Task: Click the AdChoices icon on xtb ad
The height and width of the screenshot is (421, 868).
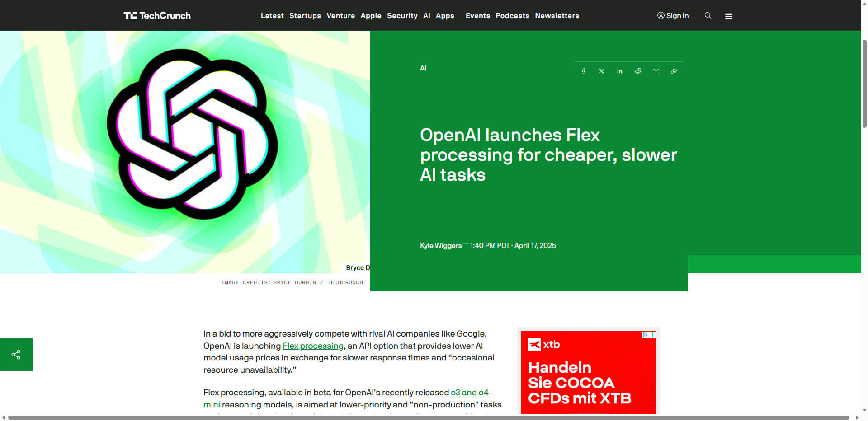Action: [646, 335]
